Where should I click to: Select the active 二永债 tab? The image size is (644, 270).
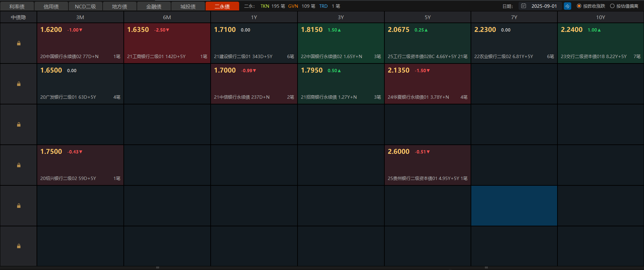pos(222,6)
